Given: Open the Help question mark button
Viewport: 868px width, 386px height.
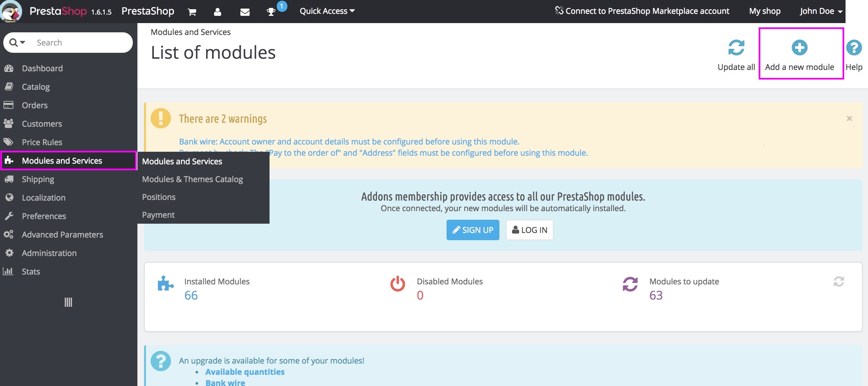Looking at the screenshot, I should [x=854, y=55].
